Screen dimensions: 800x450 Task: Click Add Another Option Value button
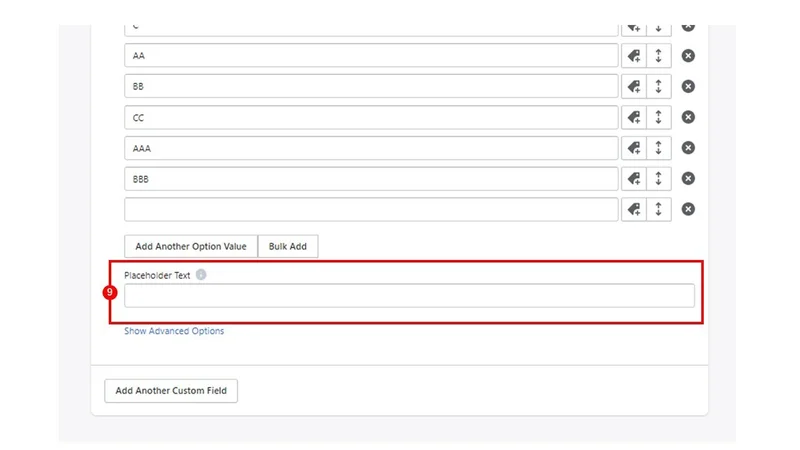coord(191,246)
